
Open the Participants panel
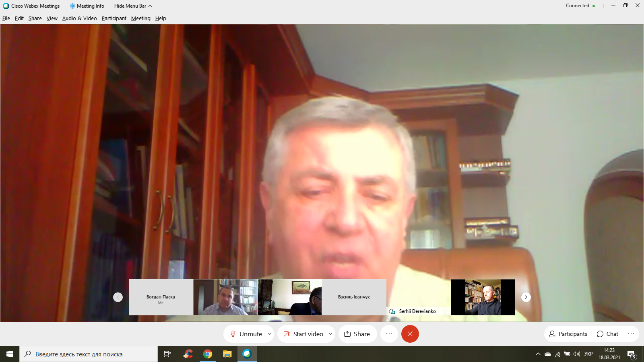568,334
